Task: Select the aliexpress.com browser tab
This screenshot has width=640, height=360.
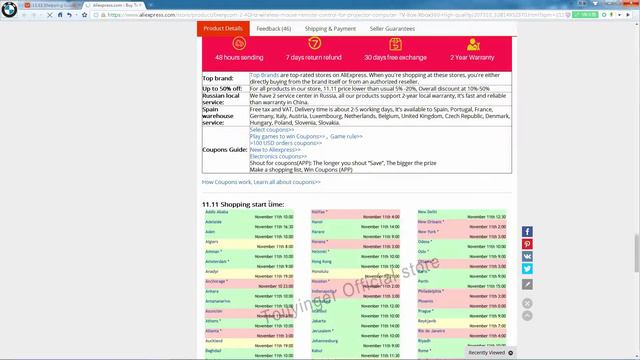Action: click(x=115, y=5)
